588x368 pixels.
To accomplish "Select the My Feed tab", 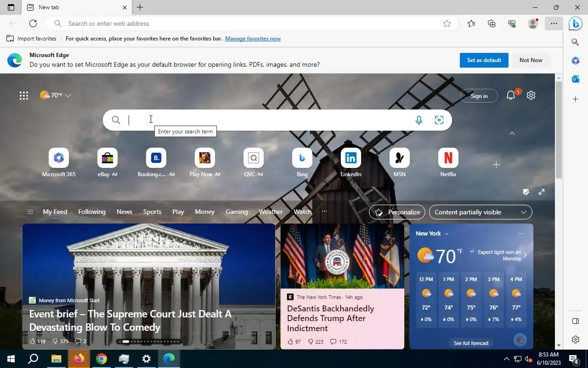I will pyautogui.click(x=55, y=212).
